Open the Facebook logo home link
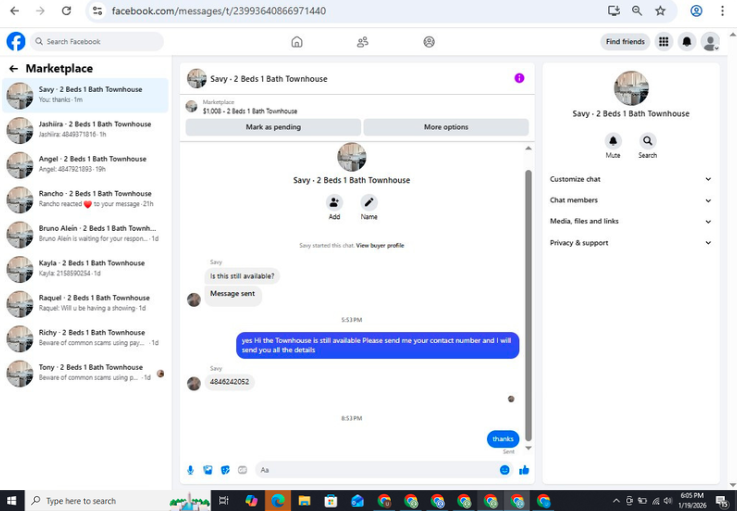 click(16, 41)
